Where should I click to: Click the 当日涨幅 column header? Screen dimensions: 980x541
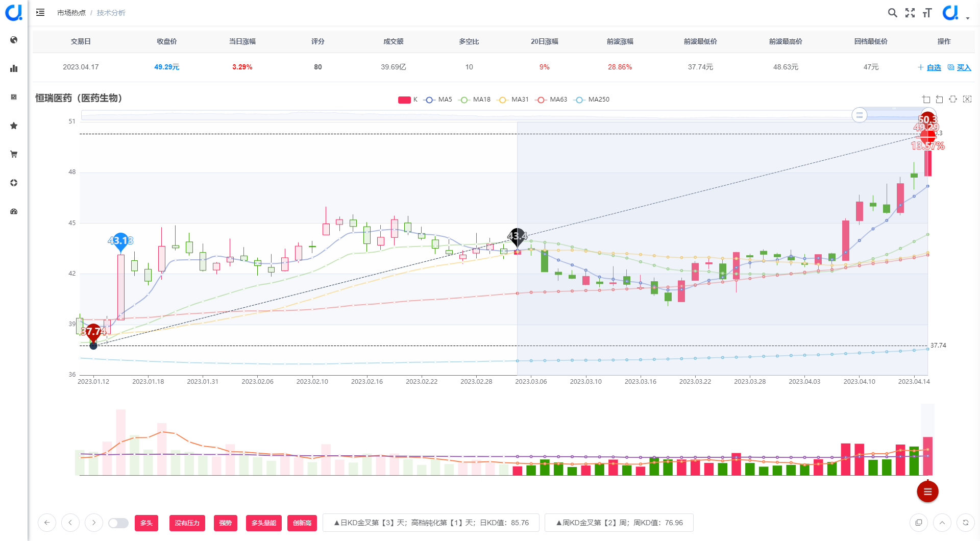click(242, 41)
